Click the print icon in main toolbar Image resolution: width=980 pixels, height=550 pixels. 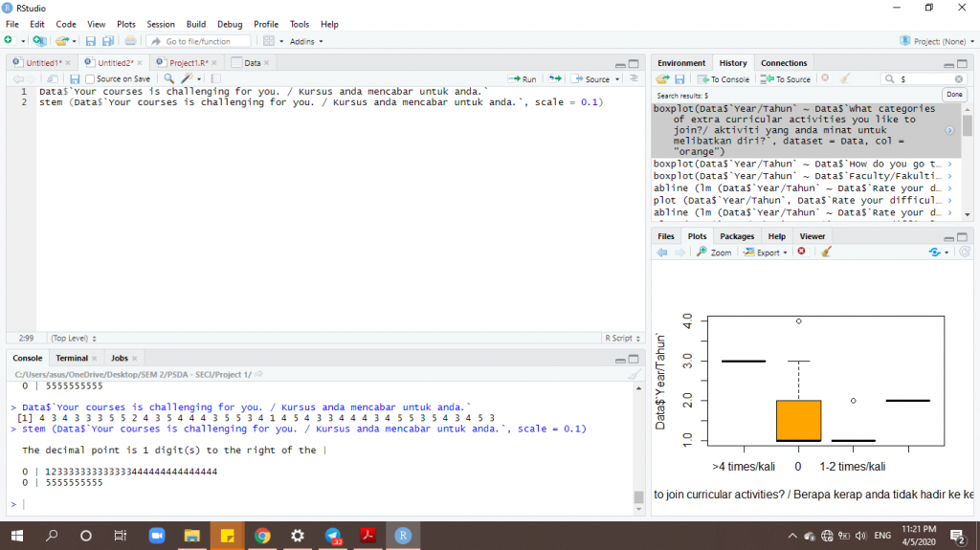(130, 41)
